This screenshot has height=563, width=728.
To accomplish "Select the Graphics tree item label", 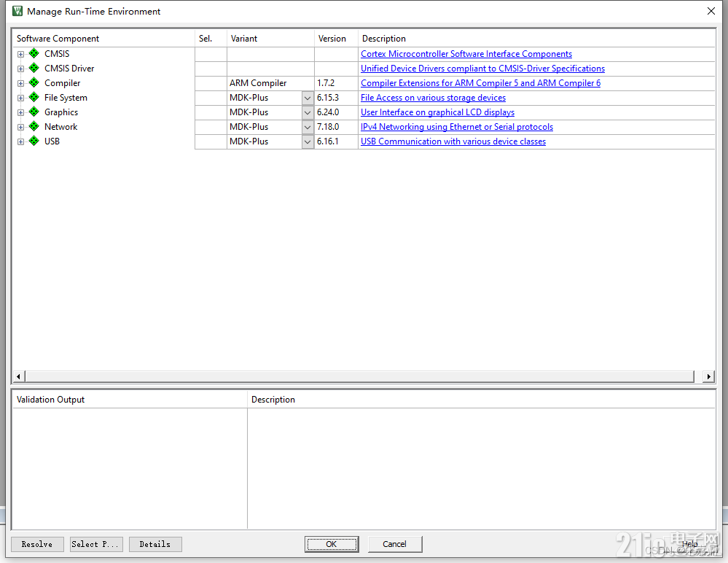I will (60, 112).
